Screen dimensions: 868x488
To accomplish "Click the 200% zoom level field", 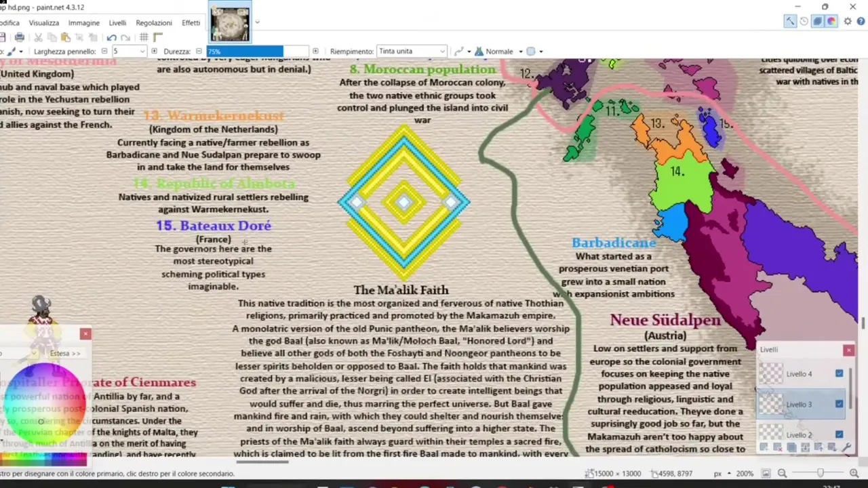I will [x=745, y=473].
